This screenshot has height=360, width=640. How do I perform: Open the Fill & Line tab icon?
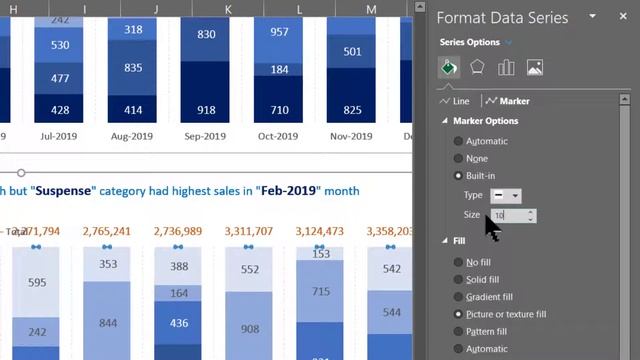point(449,67)
